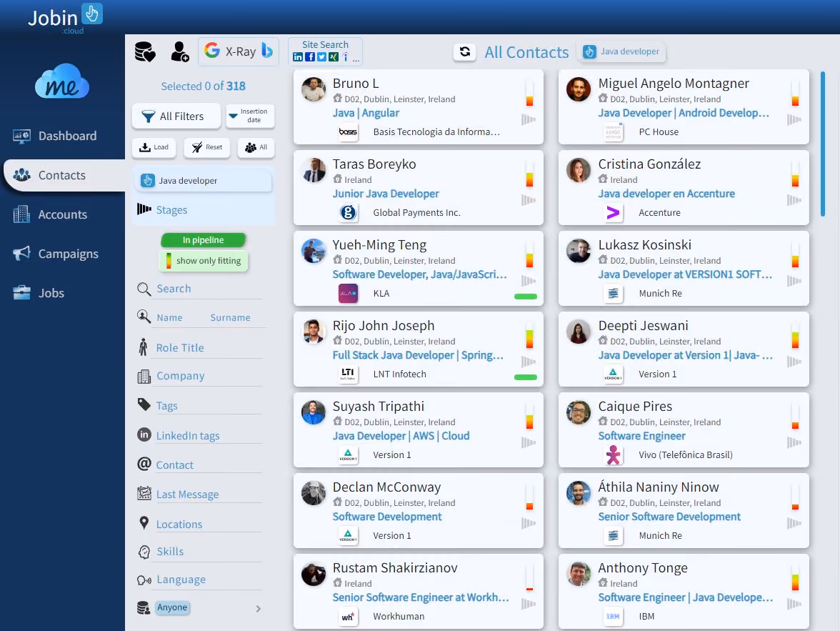840x631 pixels.
Task: Click fit score bar on Deepti Jeswani card
Action: (795, 336)
